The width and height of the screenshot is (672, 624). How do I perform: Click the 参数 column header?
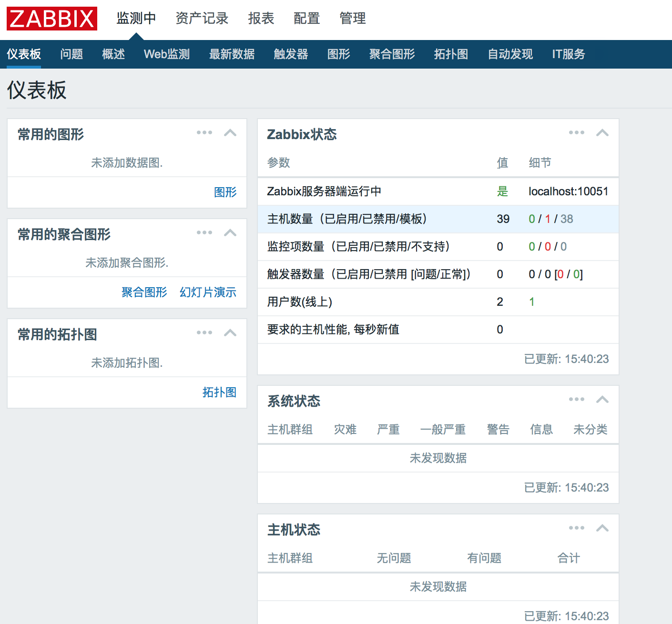click(x=279, y=163)
